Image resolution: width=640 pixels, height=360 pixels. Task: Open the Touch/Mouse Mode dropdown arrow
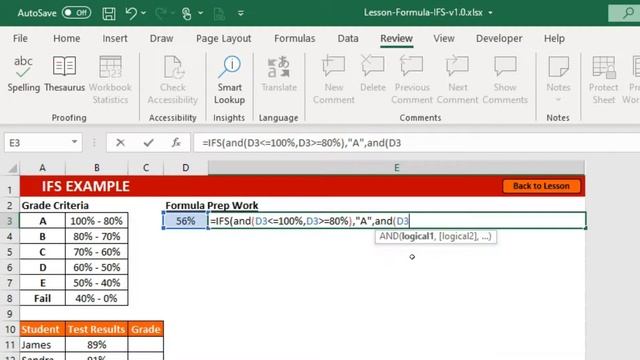(x=200, y=13)
